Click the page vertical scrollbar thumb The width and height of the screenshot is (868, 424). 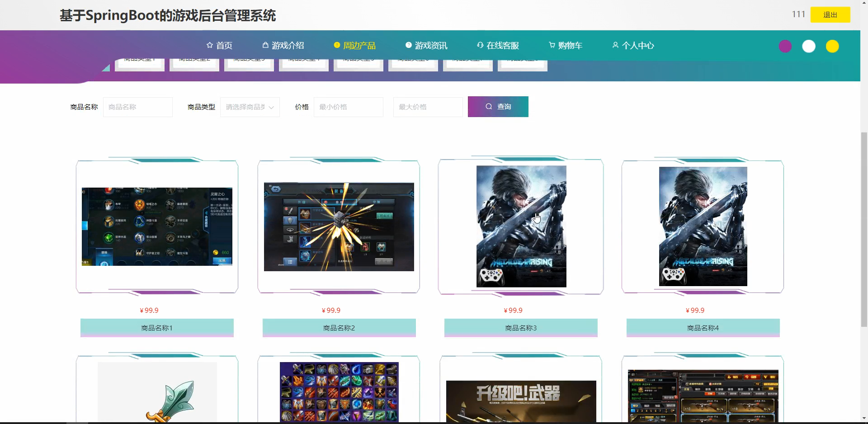pos(864,229)
